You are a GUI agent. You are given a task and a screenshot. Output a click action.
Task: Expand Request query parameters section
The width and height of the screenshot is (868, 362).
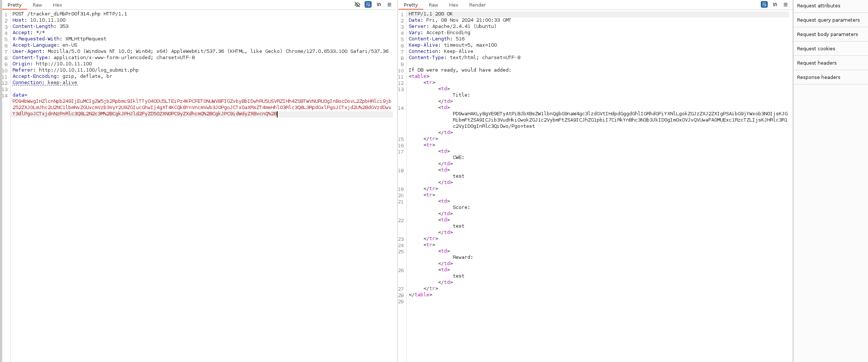click(x=831, y=20)
